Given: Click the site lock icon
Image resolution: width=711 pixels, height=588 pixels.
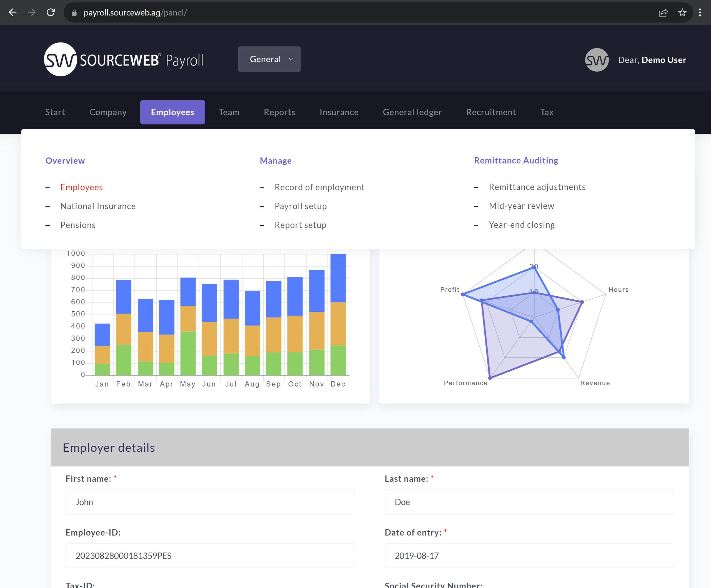Looking at the screenshot, I should (74, 13).
